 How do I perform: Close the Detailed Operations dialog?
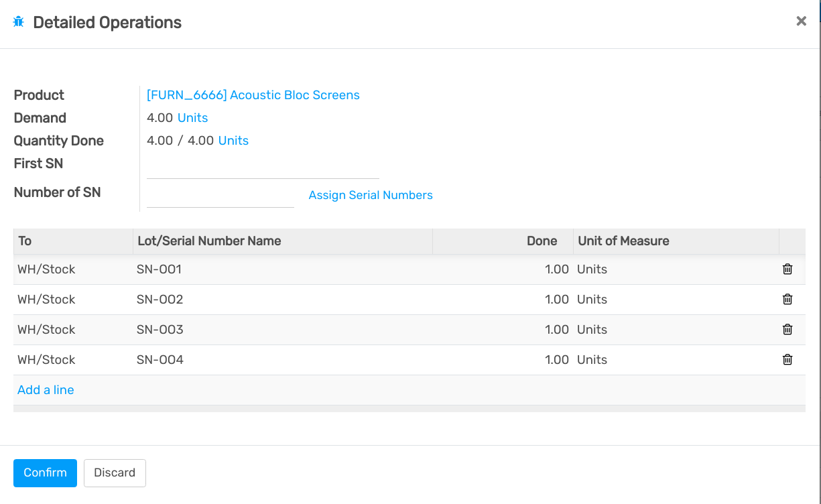point(801,21)
